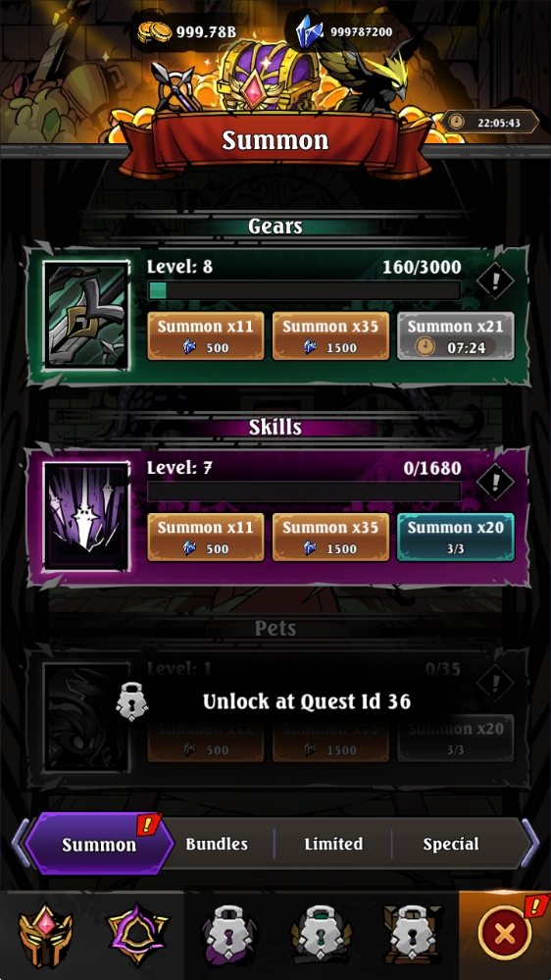Tap the Pets lock icon near Unlock text
Viewport: 551px width, 980px height.
point(132,700)
